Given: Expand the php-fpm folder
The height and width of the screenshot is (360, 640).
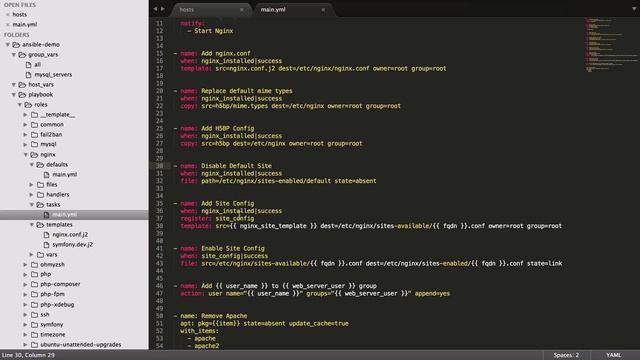Looking at the screenshot, I should coord(26,294).
